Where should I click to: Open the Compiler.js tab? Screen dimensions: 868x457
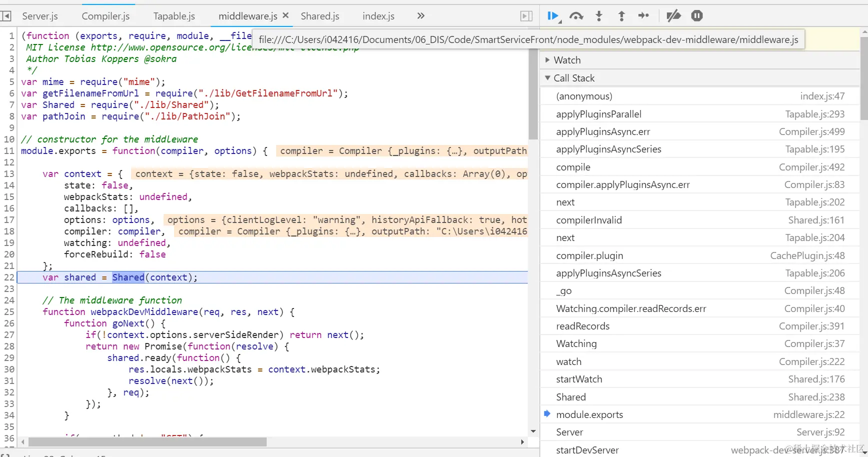(106, 16)
